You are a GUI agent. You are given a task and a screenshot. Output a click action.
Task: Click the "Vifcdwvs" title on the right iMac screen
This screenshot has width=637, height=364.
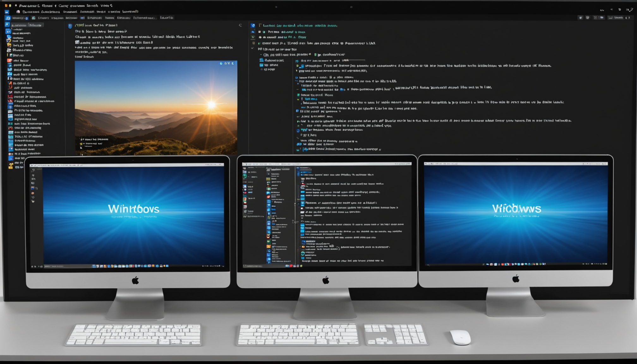[x=517, y=209]
